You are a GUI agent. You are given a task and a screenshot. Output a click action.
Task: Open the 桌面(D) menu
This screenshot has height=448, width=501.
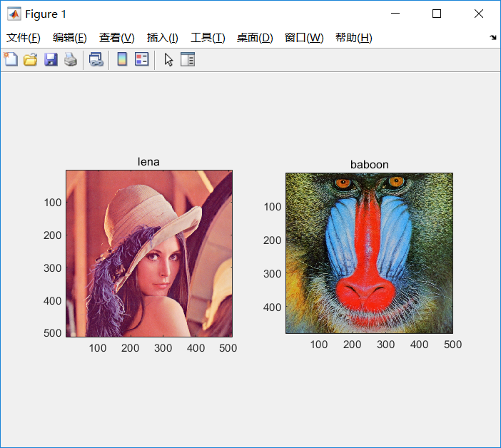(x=255, y=38)
